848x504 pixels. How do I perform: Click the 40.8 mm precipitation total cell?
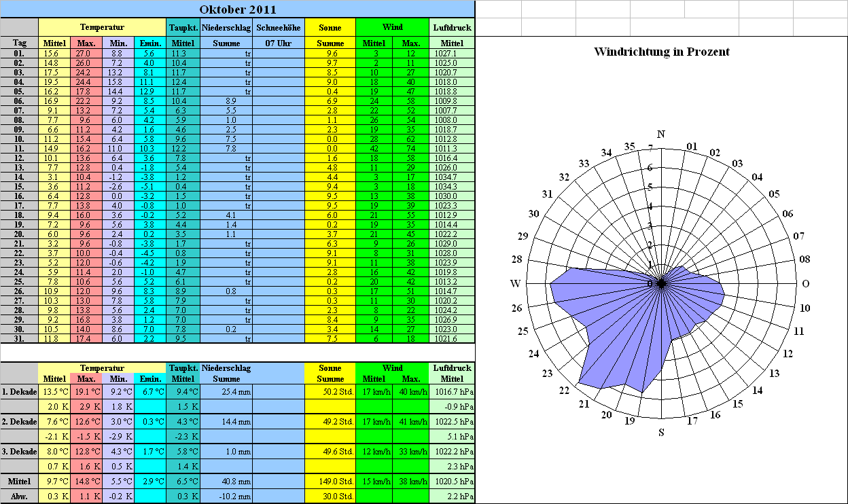point(226,481)
